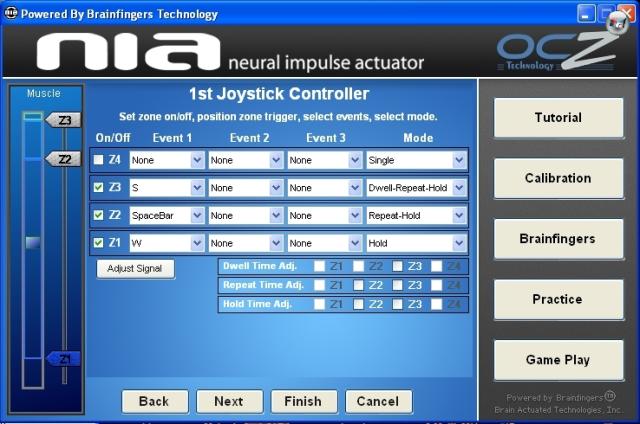The height and width of the screenshot is (424, 640).
Task: Click the Finish button
Action: 304,402
